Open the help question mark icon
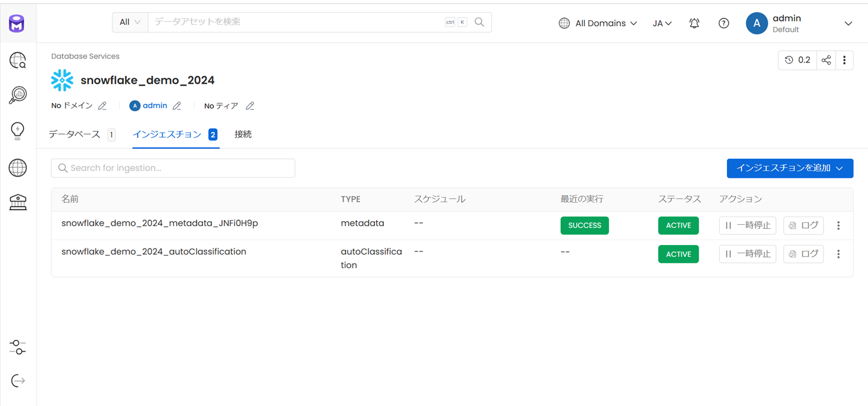 click(723, 23)
